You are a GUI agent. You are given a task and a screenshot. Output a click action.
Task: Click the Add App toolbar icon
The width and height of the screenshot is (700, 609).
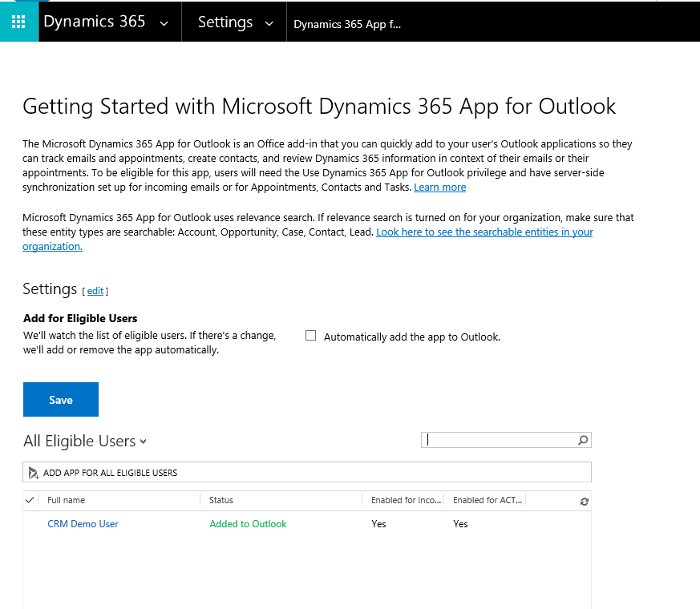(34, 473)
